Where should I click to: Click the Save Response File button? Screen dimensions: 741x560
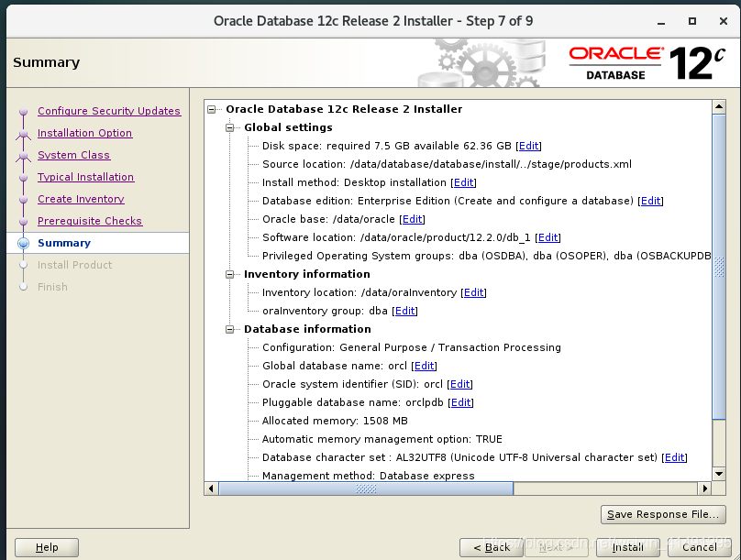(663, 514)
